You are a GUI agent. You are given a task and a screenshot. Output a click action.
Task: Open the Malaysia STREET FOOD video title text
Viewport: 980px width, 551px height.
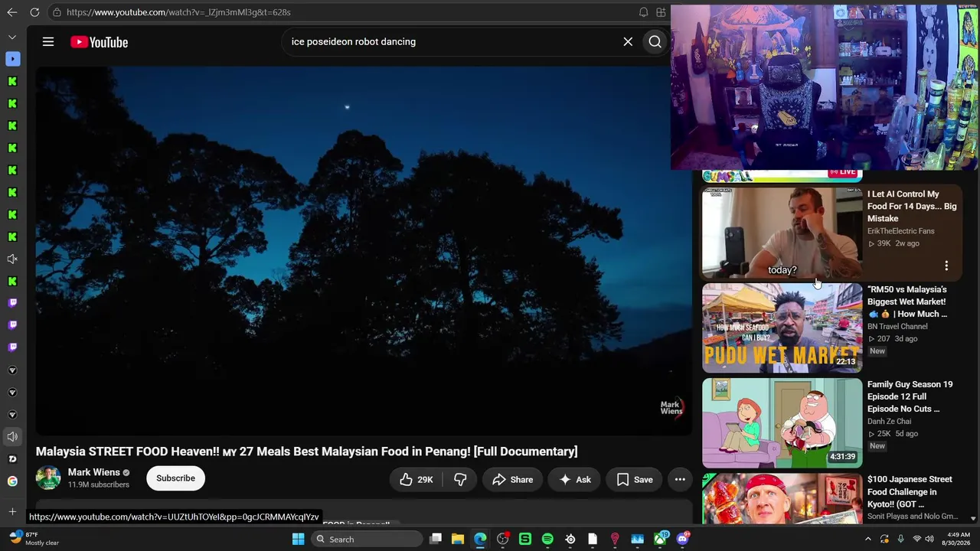[x=306, y=452]
